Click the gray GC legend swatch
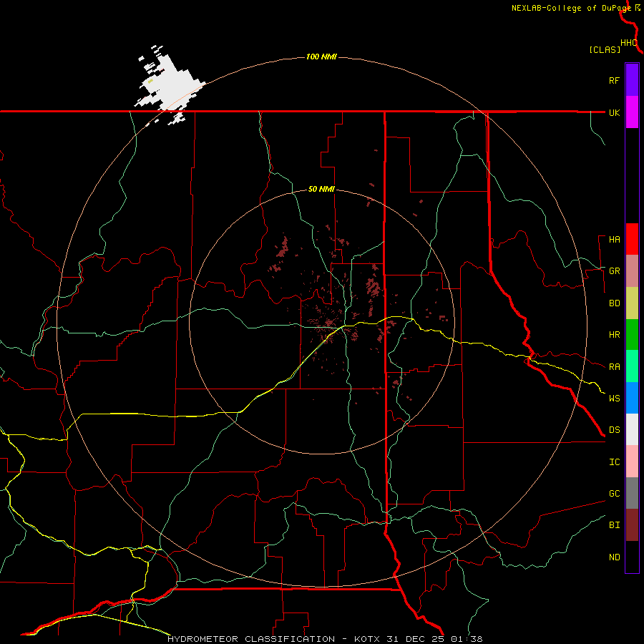The height and width of the screenshot is (644, 644). click(632, 493)
